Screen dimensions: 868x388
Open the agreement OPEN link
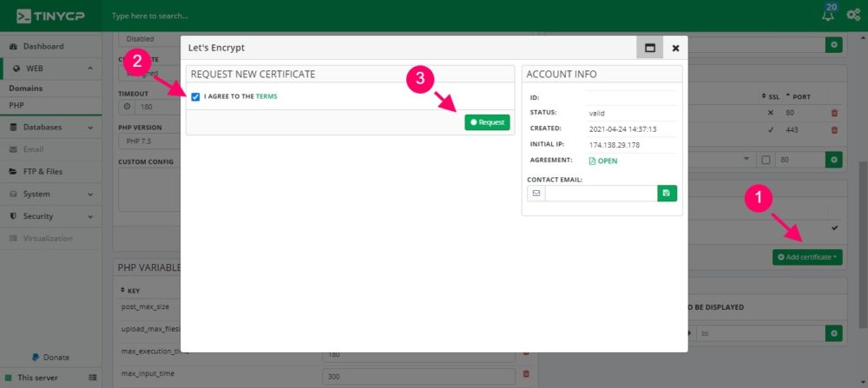point(603,161)
